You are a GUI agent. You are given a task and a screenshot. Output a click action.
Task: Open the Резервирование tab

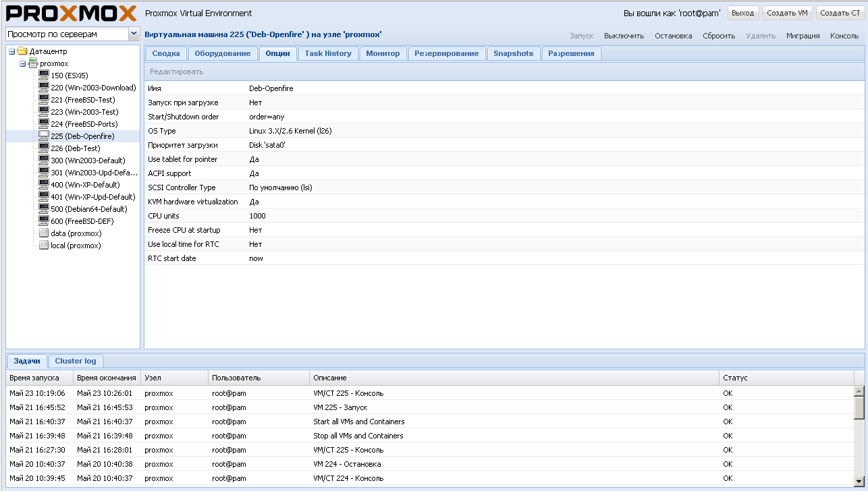(447, 53)
